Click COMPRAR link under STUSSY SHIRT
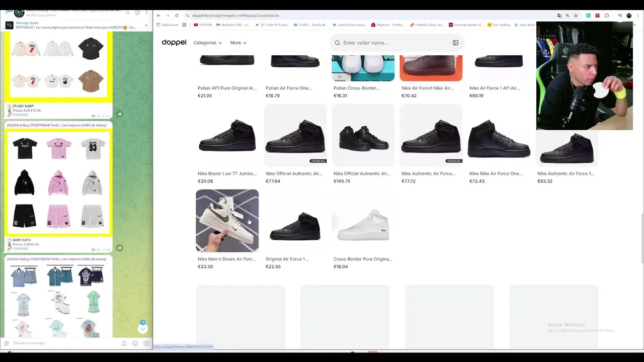Screen dimensions: 644x362 (20, 115)
